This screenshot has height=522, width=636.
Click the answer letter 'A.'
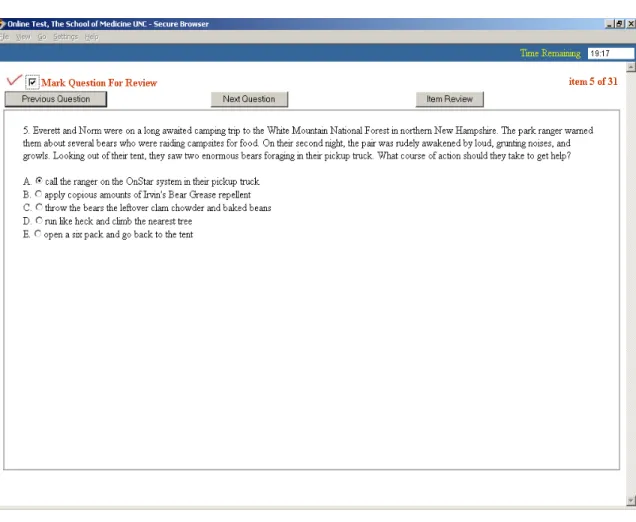pyautogui.click(x=27, y=181)
